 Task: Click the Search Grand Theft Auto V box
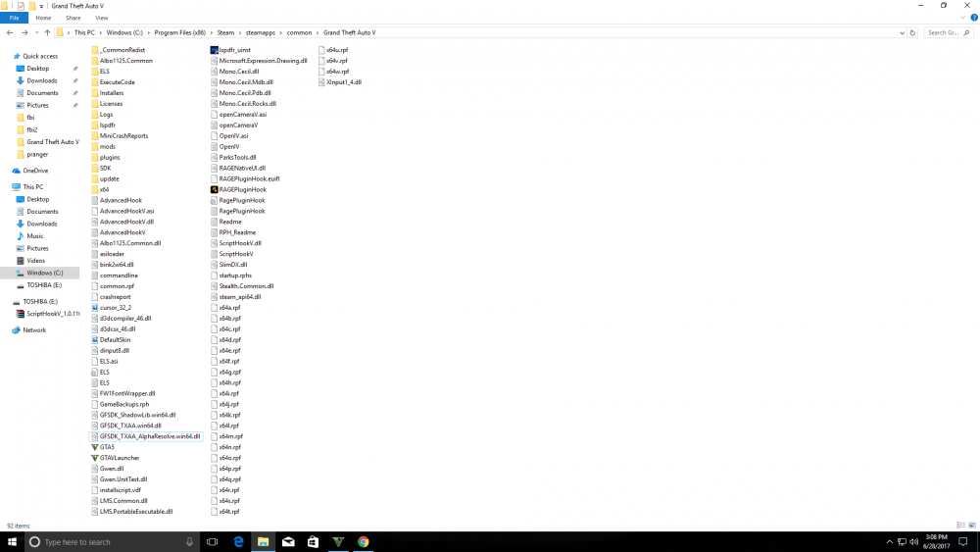point(948,32)
